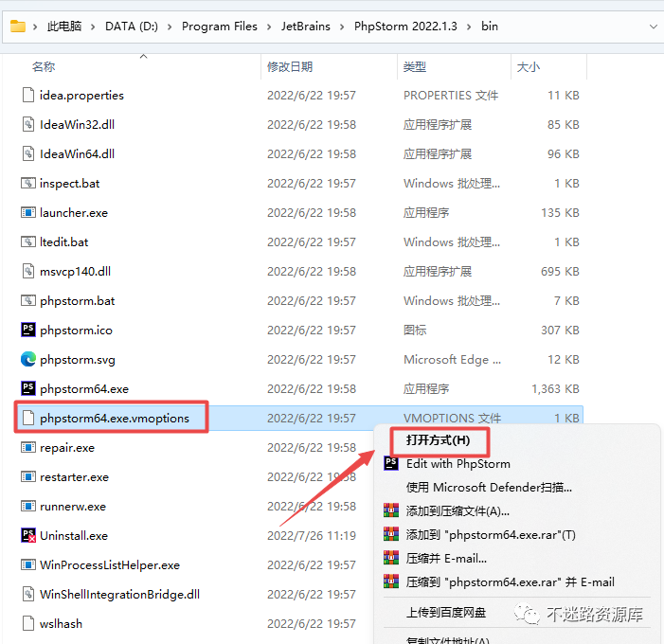Sort by 名称 column header
Image resolution: width=664 pixels, height=644 pixels.
pos(44,66)
